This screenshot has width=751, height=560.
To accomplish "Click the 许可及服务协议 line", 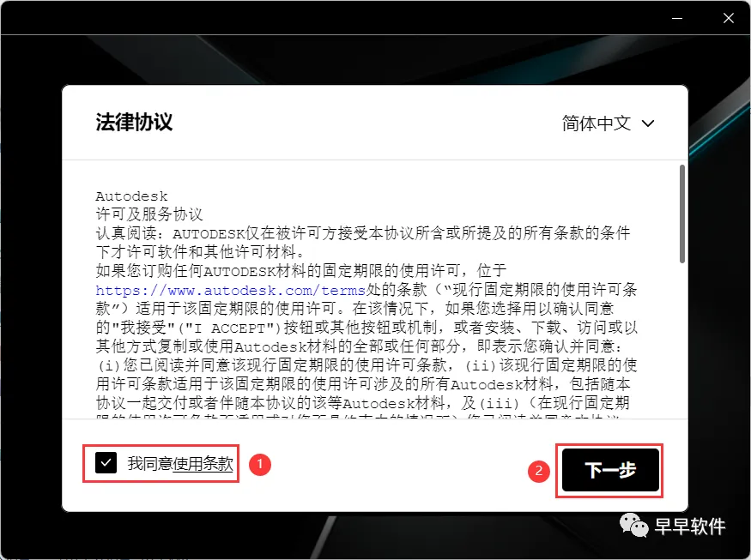I will tap(149, 214).
